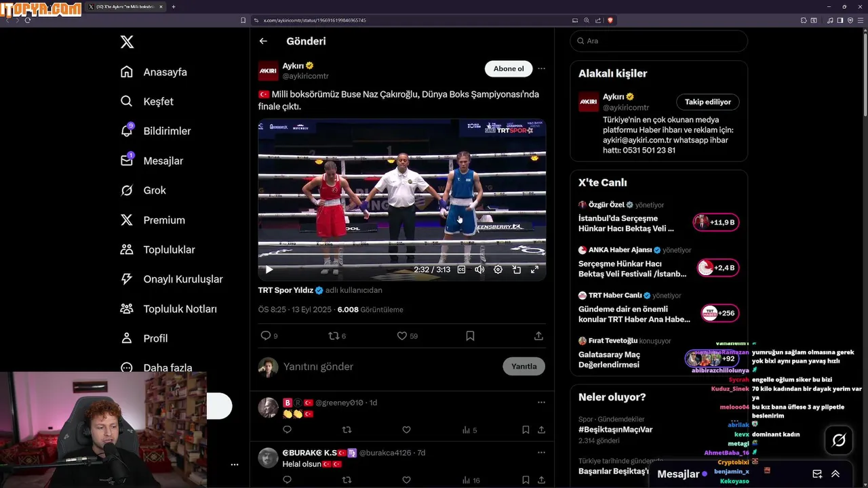Screen dimensions: 868x488
Task: Repost @greeney010's reply
Action: point(347,430)
